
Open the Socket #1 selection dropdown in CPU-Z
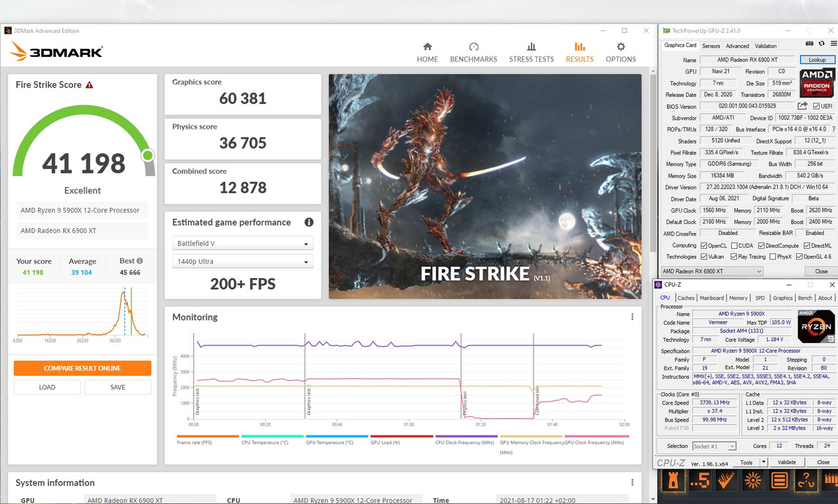(x=714, y=446)
